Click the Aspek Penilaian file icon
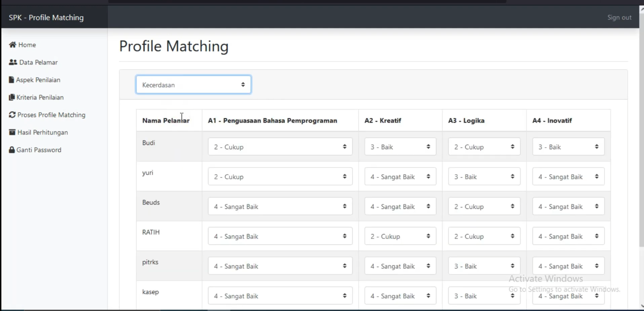This screenshot has width=644, height=311. (11, 80)
